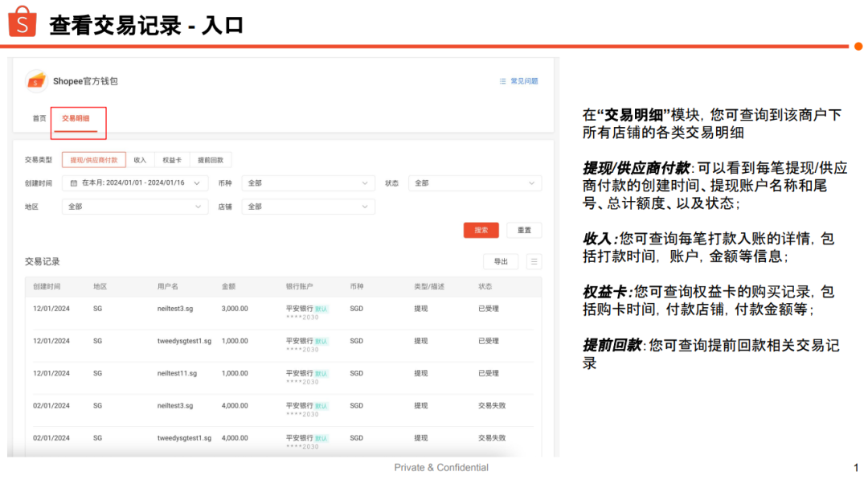Viewport: 868px width, 480px height.
Task: Open the 店铺 shop dropdown
Action: 308,207
